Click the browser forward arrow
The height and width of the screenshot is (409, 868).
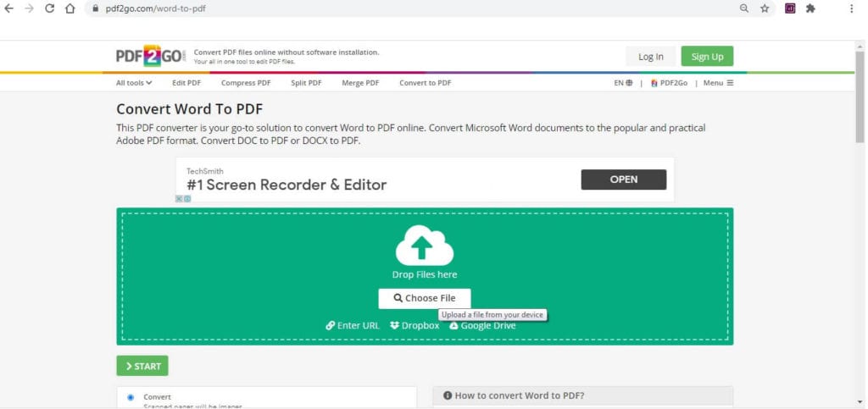point(29,8)
